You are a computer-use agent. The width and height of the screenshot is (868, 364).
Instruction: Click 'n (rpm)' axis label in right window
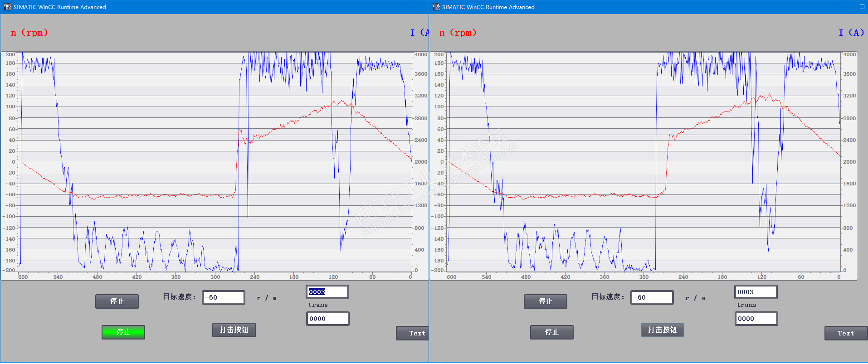(458, 33)
